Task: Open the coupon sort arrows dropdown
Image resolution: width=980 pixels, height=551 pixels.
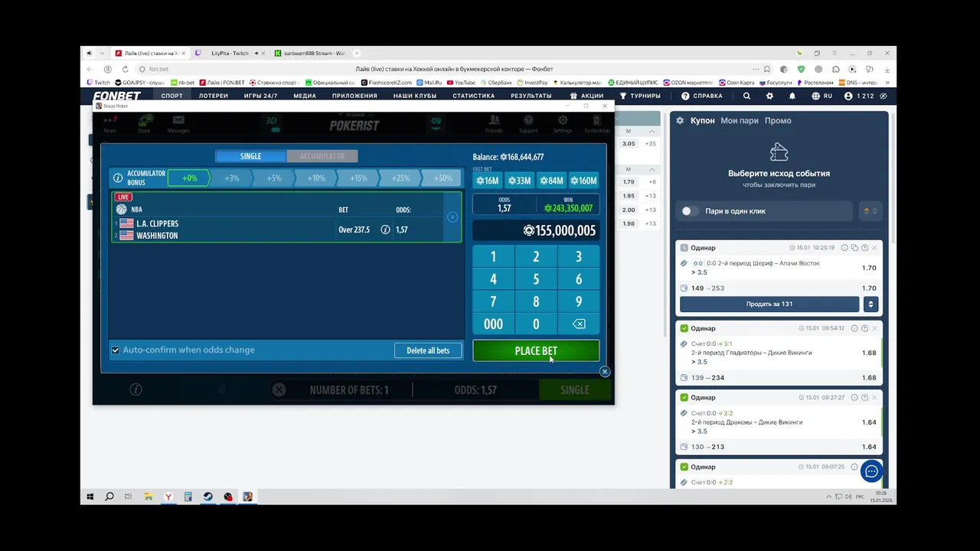Action: [871, 211]
